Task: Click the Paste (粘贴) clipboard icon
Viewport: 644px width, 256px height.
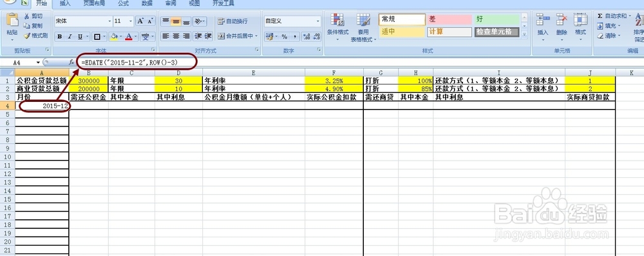Action: click(12, 21)
